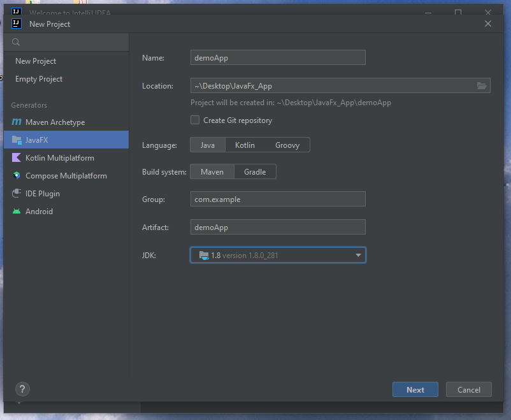Viewport: 511px width, 420px height.
Task: Open the JDK 1.8 combo box
Action: coord(278,255)
